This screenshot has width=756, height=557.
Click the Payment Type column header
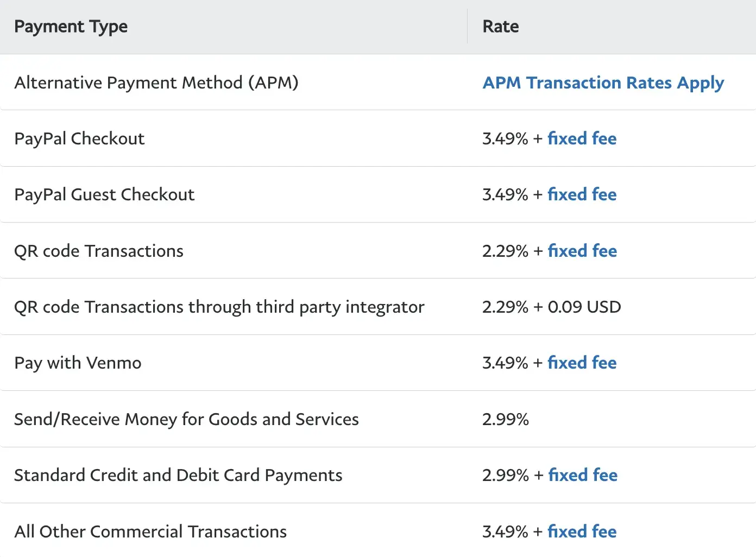[x=71, y=27]
